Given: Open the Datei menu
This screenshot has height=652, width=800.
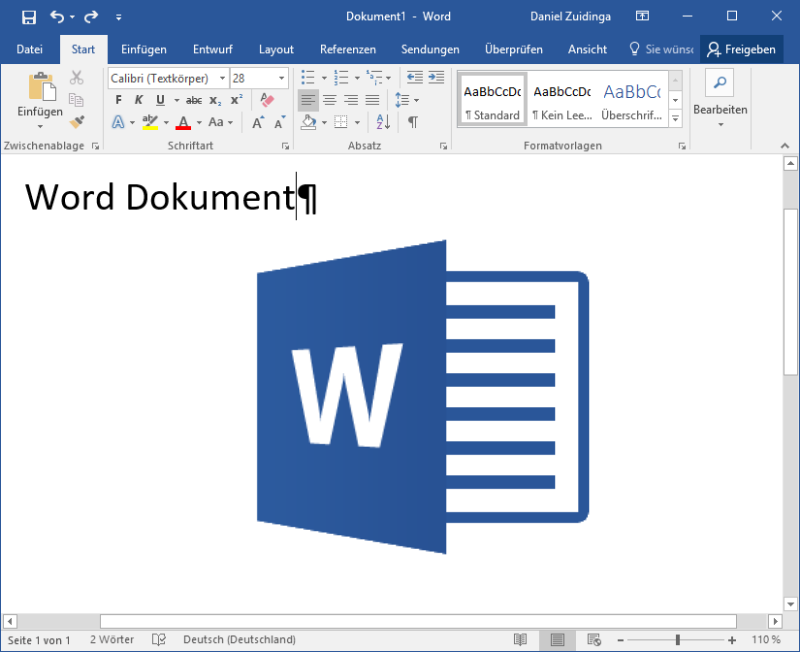Looking at the screenshot, I should pyautogui.click(x=30, y=49).
